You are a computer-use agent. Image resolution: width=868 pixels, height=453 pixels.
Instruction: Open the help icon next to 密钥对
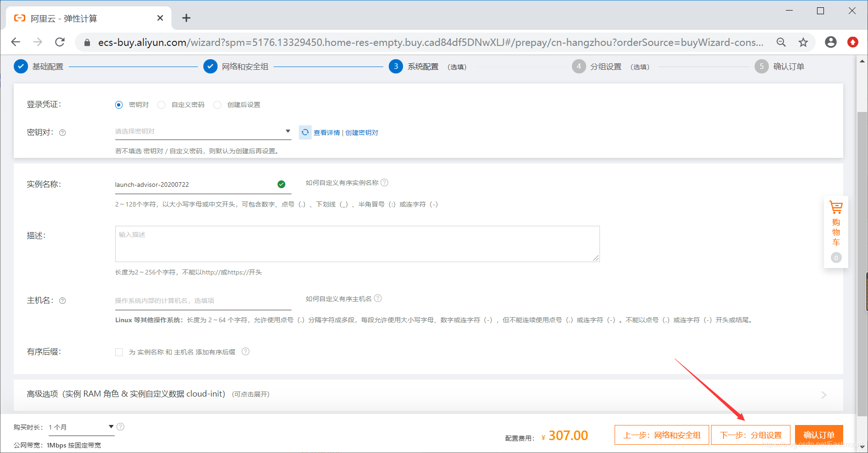[x=62, y=133]
